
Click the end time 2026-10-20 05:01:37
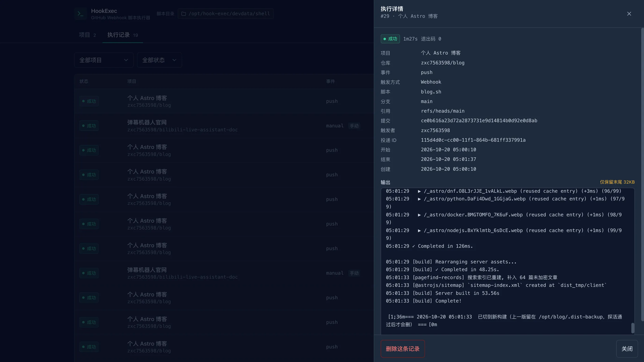[448, 159]
